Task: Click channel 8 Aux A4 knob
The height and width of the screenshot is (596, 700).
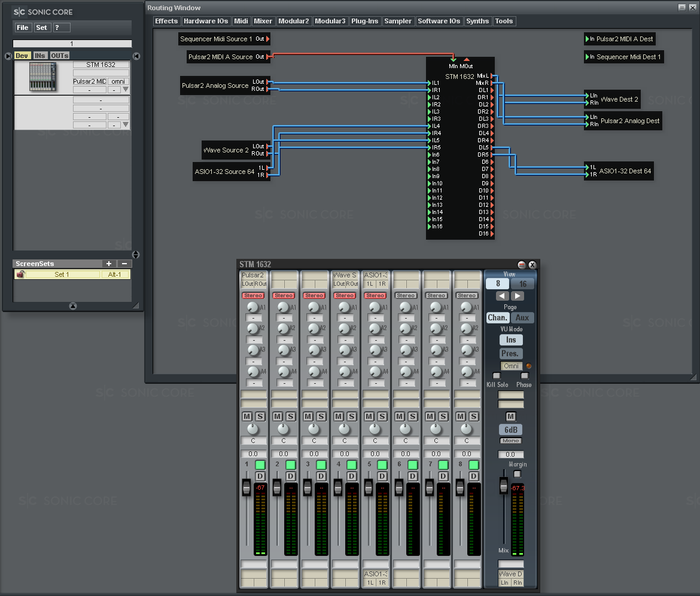Action: point(466,371)
